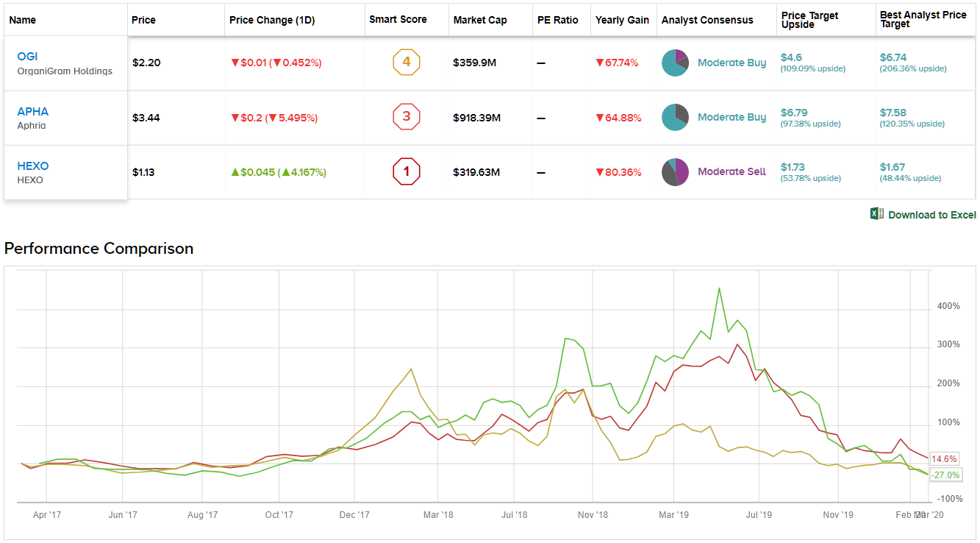Click HEXO price target $1.73
Viewport: 980px width, 543px height.
pyautogui.click(x=793, y=166)
